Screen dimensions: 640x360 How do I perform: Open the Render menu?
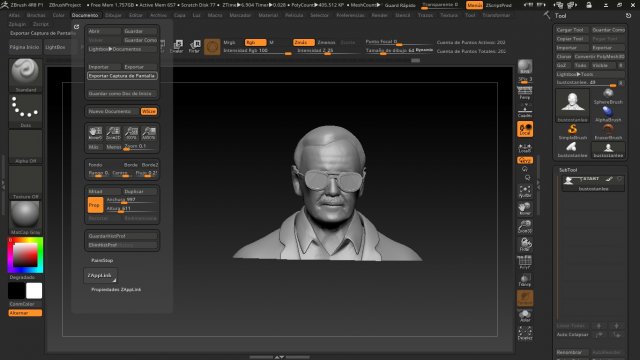click(379, 15)
